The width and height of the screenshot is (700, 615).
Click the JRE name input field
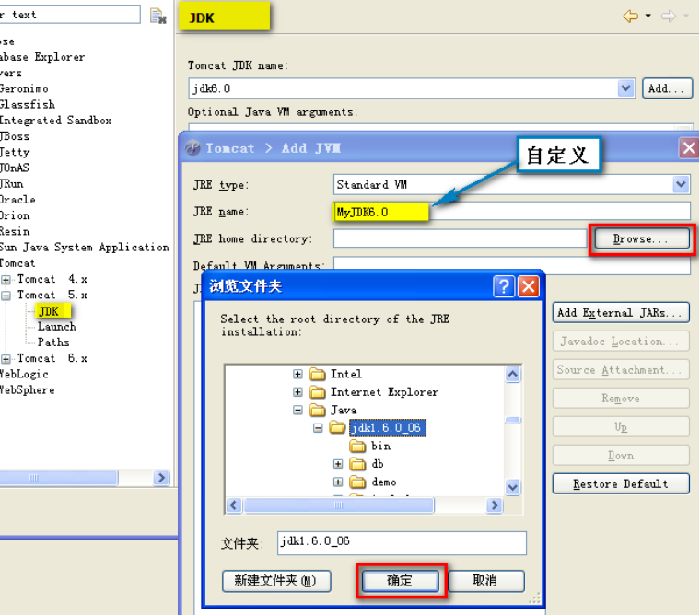pyautogui.click(x=511, y=212)
